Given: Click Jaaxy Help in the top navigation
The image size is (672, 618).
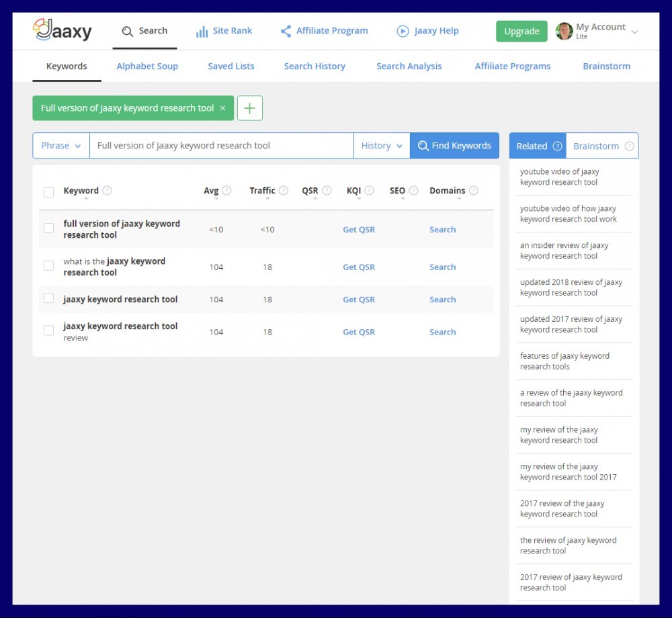Looking at the screenshot, I should point(427,31).
